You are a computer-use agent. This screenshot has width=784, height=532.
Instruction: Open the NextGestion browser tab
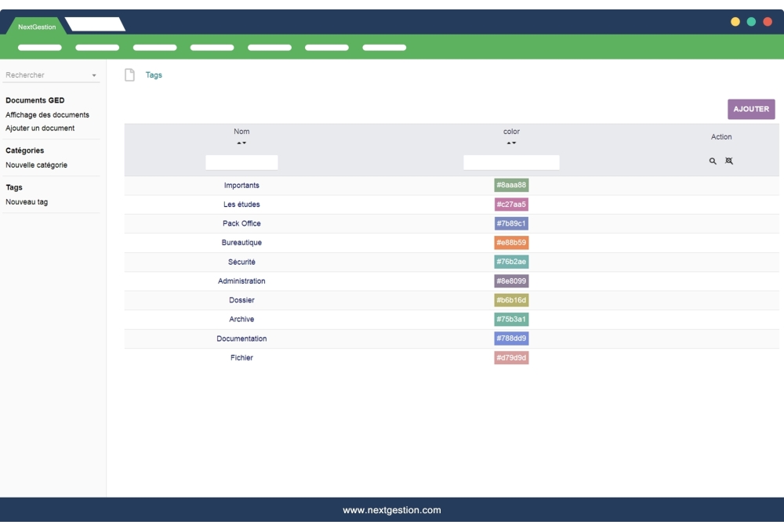(37, 27)
